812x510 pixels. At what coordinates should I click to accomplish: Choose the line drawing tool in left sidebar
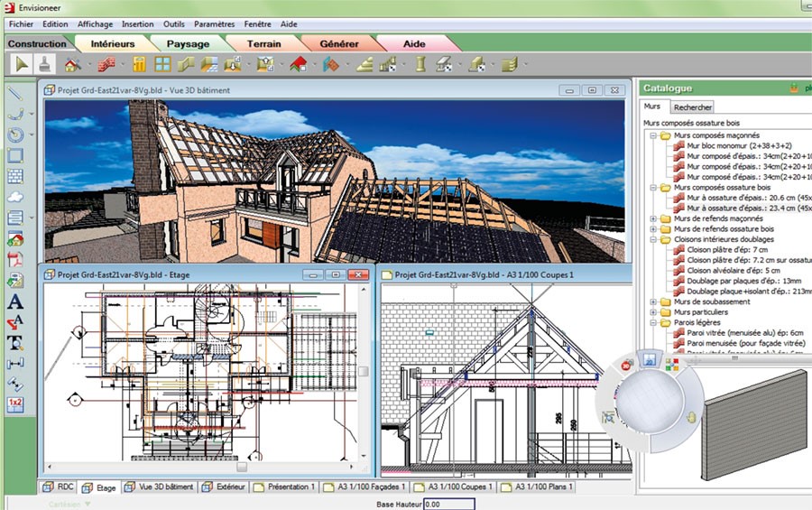[15, 92]
